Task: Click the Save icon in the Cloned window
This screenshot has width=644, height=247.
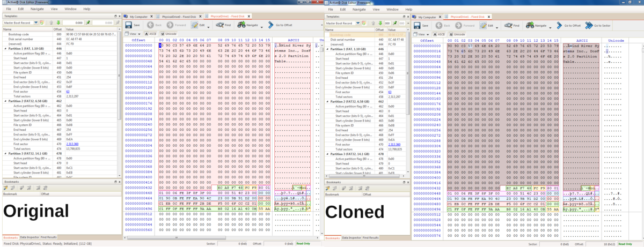Action: (417, 25)
